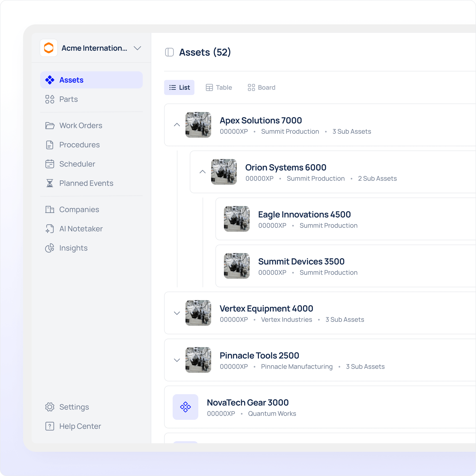The image size is (476, 476).
Task: Open Work Orders folder icon
Action: click(49, 126)
